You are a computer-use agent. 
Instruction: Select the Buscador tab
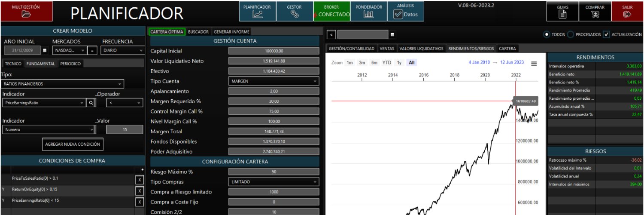198,32
